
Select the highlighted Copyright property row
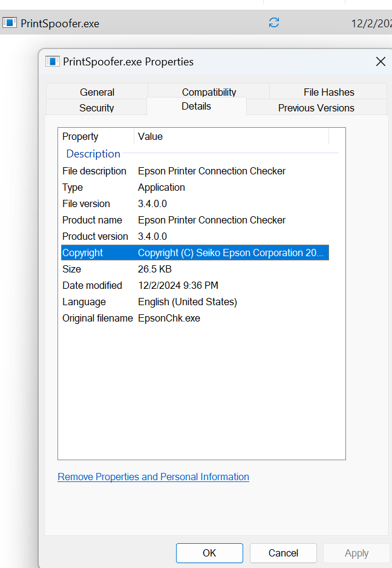[83, 253]
